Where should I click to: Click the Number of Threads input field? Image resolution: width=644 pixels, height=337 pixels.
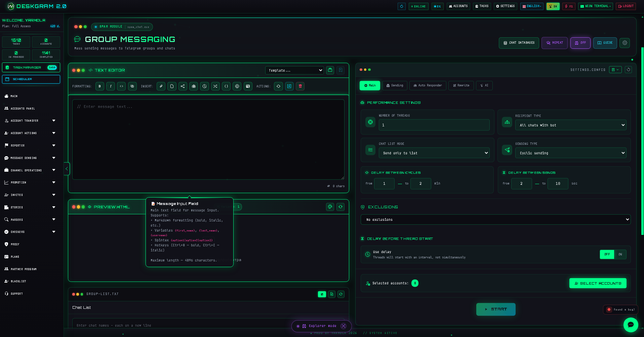[434, 125]
